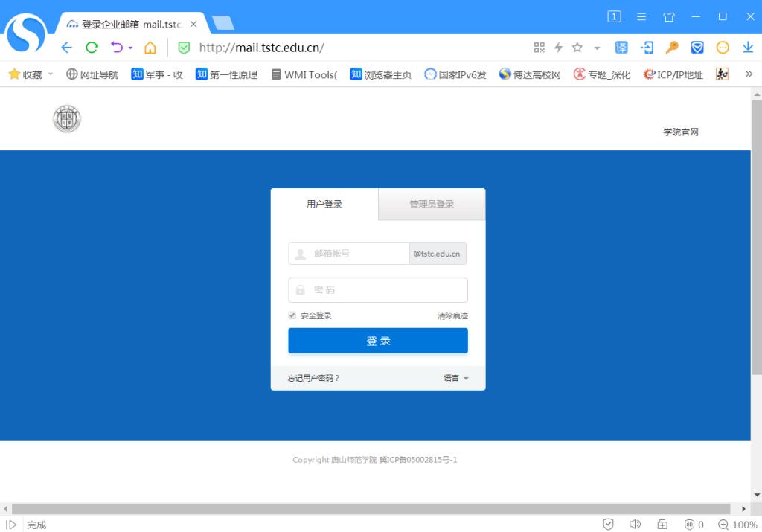This screenshot has height=532, width=762.
Task: Toggle the 安全登录 checkbox
Action: tap(292, 315)
